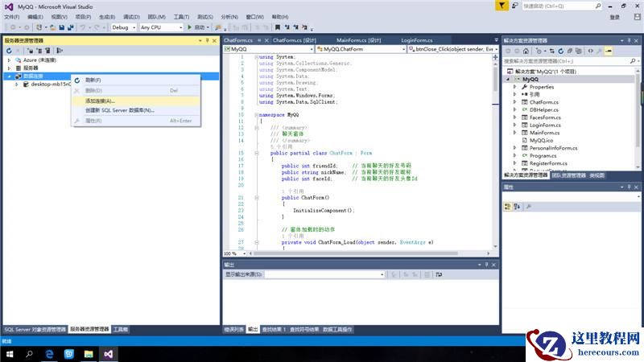This screenshot has height=362, width=644.
Task: Switch to the LoginForm.cs editor tab
Action: 415,40
